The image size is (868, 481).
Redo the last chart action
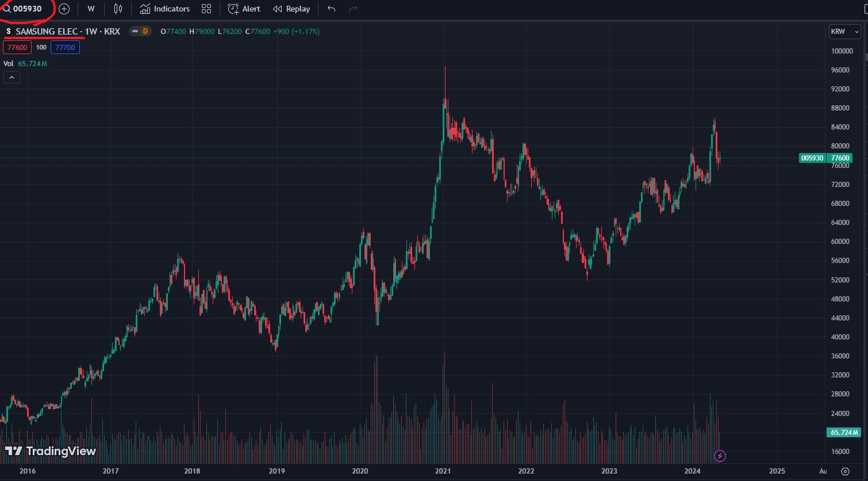pos(353,9)
